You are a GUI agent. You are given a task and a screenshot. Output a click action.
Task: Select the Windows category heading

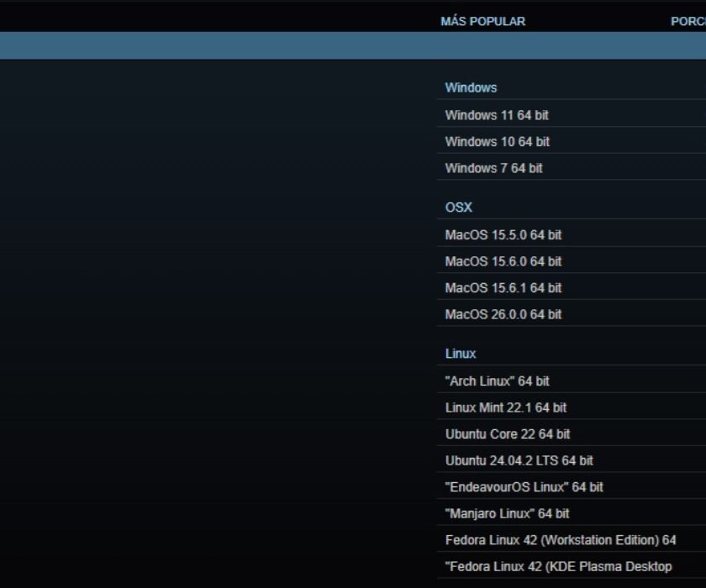tap(471, 87)
